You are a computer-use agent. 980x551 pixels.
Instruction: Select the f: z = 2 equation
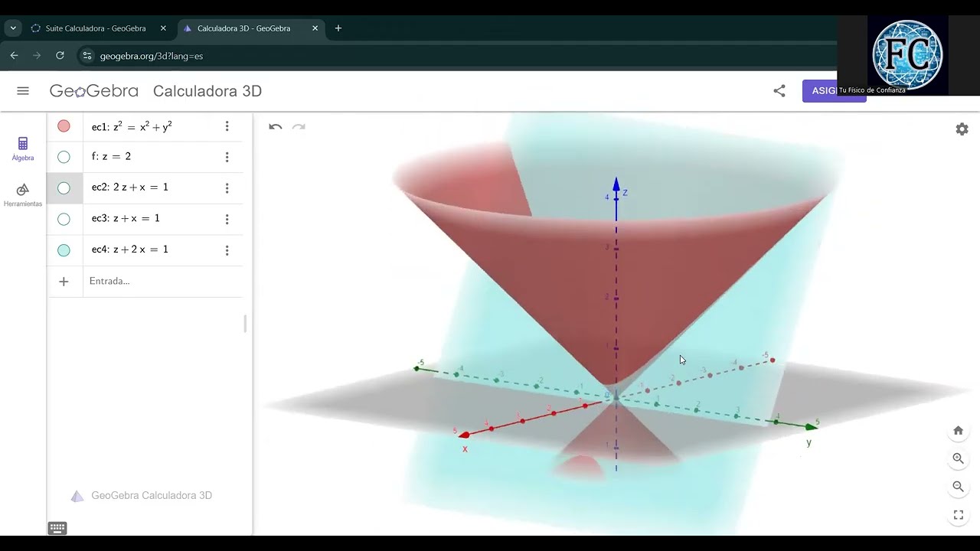111,156
